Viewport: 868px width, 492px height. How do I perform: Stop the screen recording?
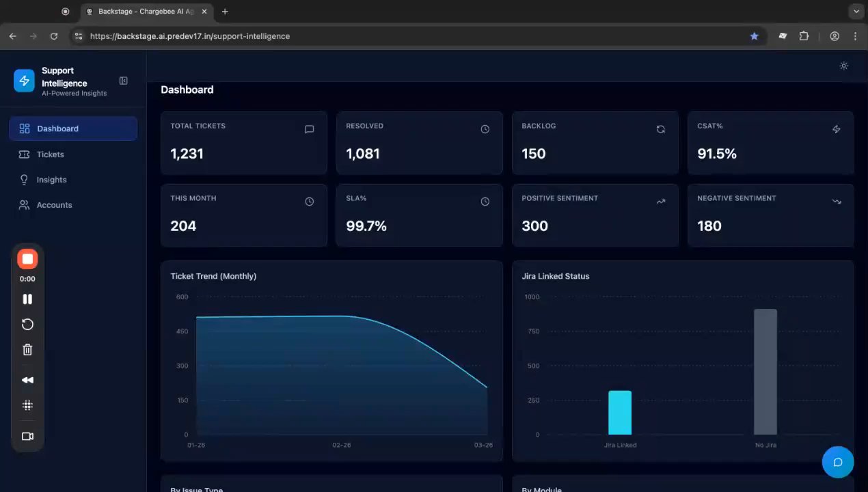(x=27, y=259)
